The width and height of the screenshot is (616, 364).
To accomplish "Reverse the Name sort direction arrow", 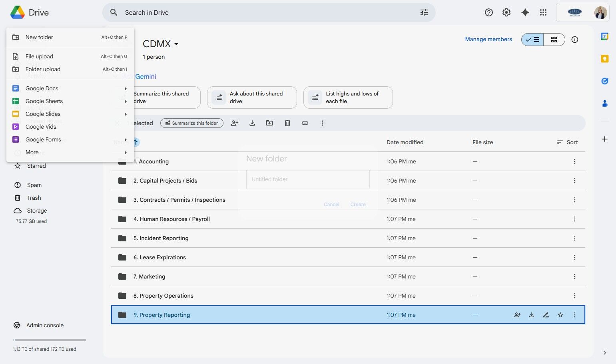I will (136, 142).
